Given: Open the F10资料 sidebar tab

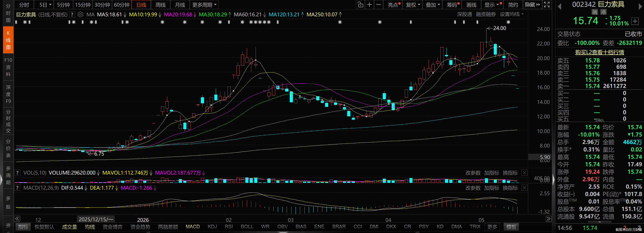Looking at the screenshot, I should (x=8, y=67).
